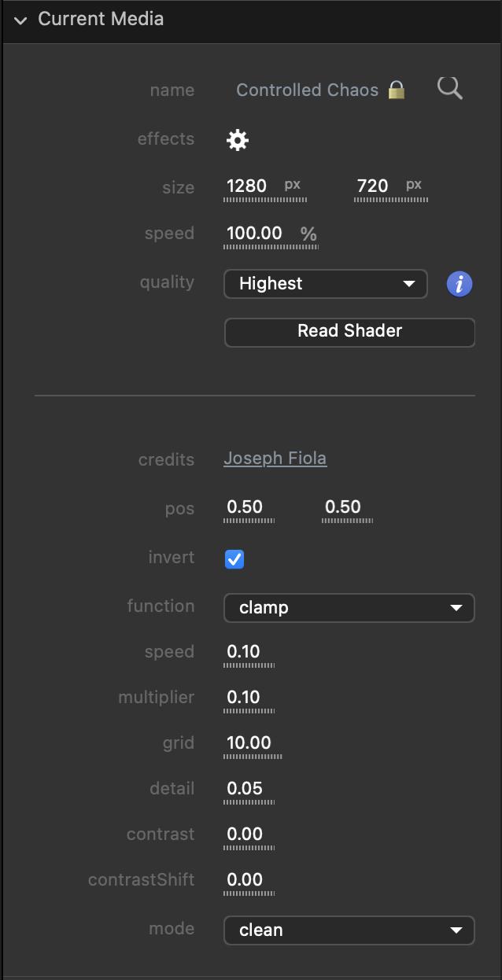
Task: Click the contrastShift value field
Action: (x=245, y=880)
